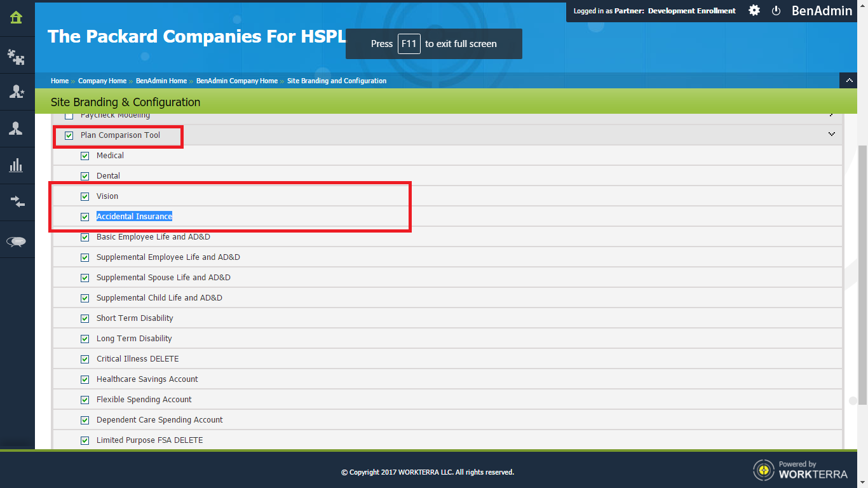
Task: Uncheck the Limited Purpose FSA DELETE checkbox
Action: [x=85, y=440]
